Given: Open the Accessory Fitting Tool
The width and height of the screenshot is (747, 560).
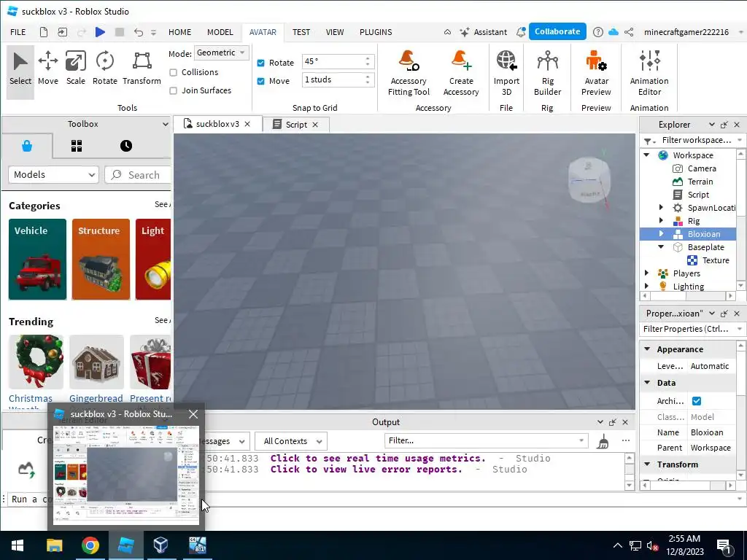Looking at the screenshot, I should (x=409, y=74).
